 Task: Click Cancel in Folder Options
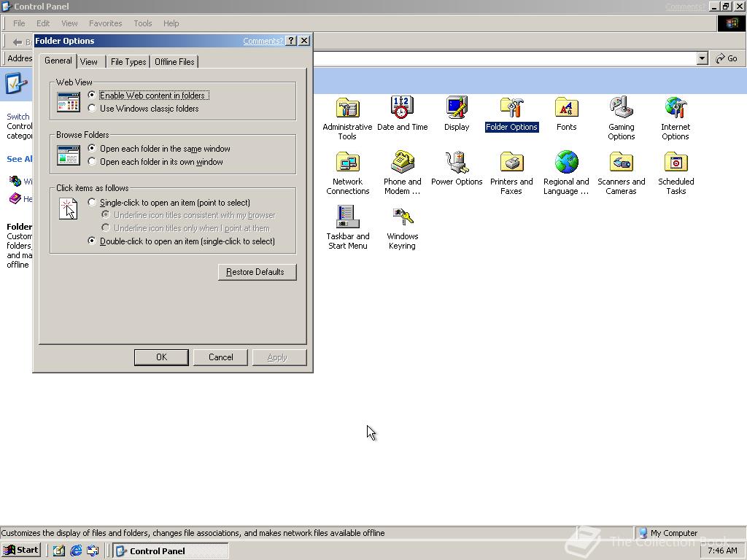tap(220, 357)
